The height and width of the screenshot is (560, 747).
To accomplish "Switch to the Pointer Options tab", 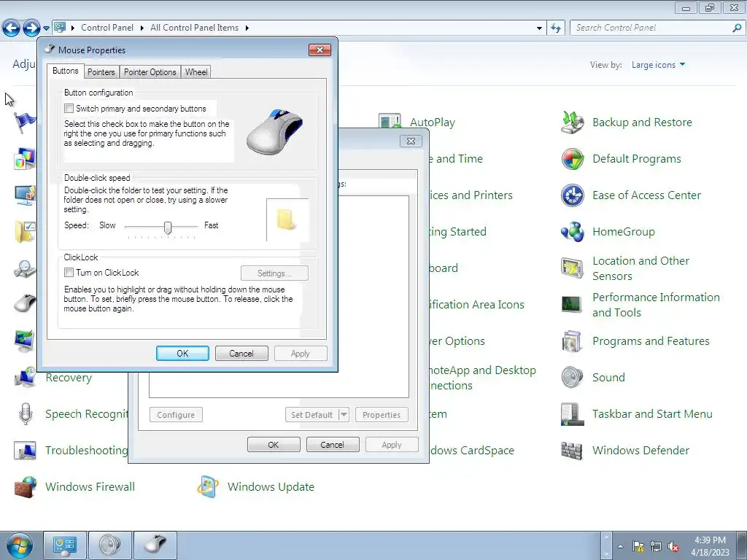I will (x=150, y=72).
